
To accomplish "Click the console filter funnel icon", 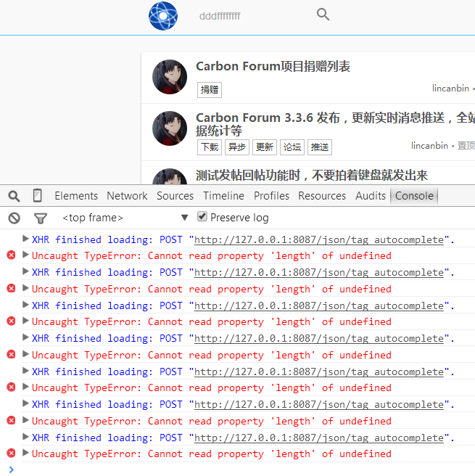I will click(41, 218).
